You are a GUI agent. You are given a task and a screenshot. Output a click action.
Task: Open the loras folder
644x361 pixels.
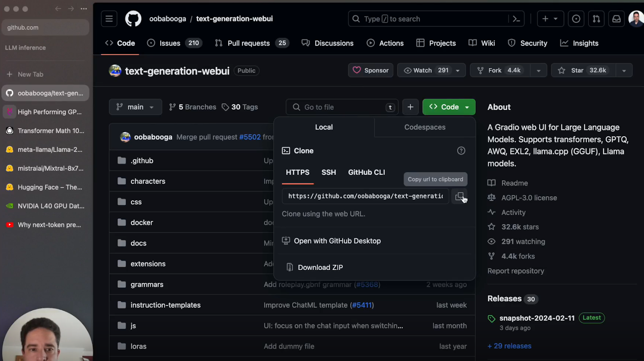click(138, 346)
